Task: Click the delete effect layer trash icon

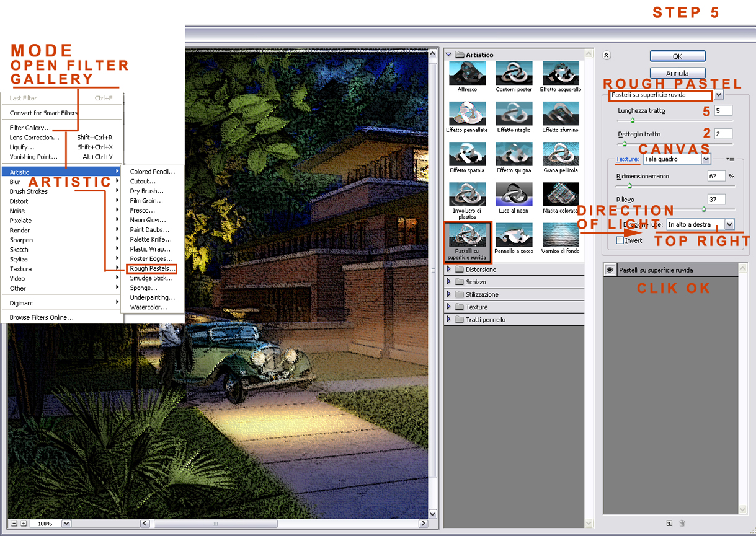Action: (x=682, y=524)
